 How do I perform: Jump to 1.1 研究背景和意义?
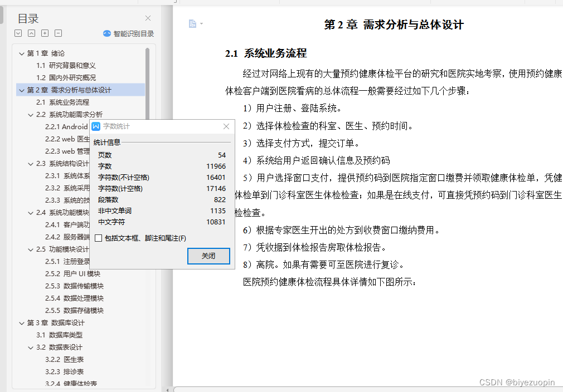pos(66,66)
